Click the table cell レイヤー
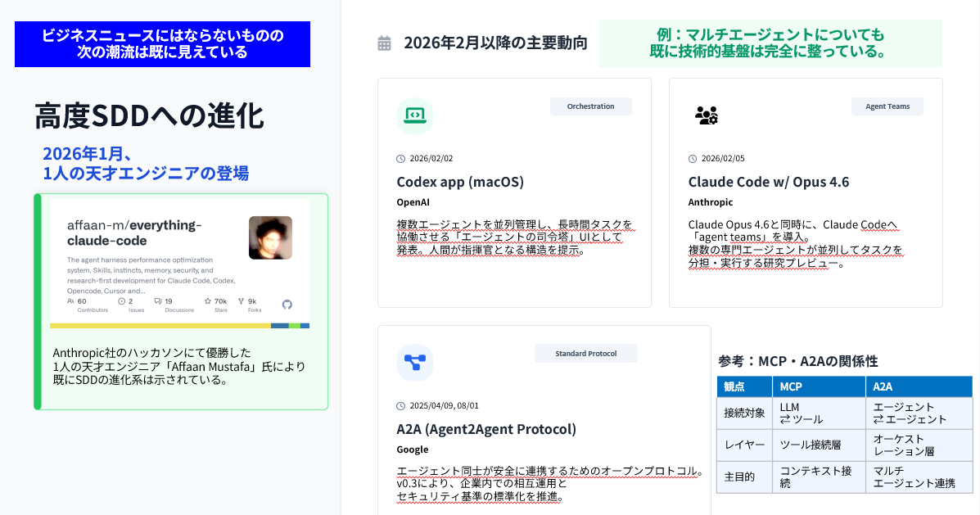This screenshot has width=980, height=515. [744, 445]
